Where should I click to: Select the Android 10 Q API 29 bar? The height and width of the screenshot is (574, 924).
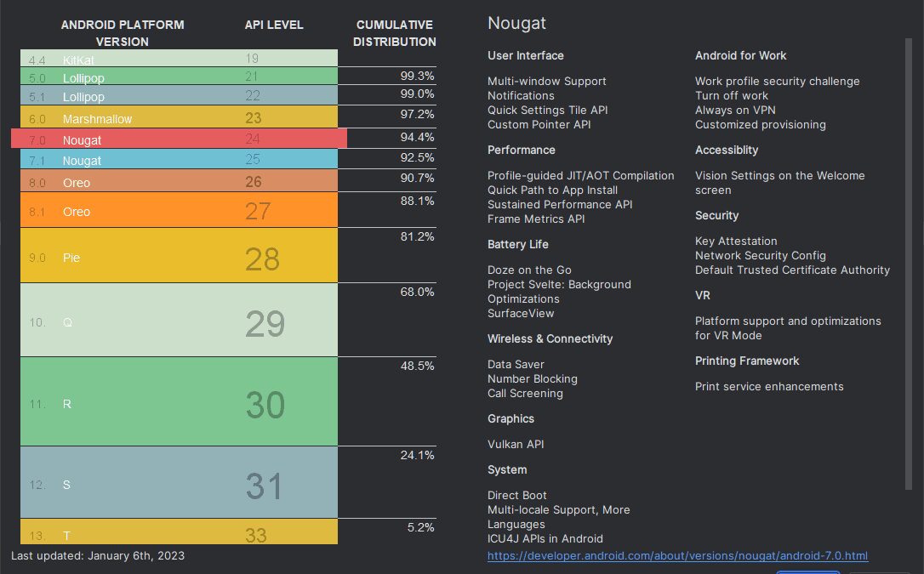(179, 321)
